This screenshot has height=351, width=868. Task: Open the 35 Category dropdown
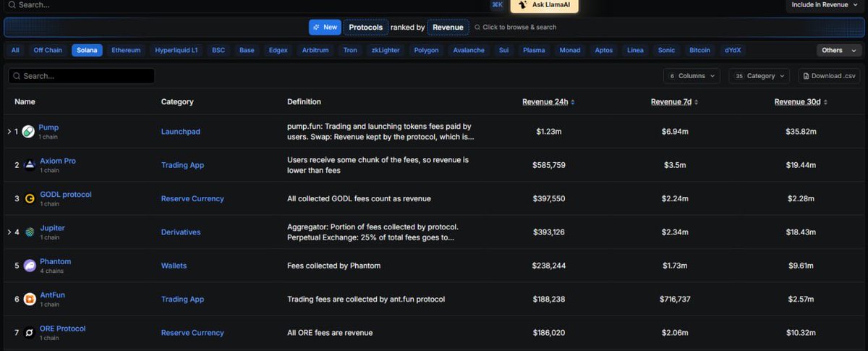[x=760, y=76]
